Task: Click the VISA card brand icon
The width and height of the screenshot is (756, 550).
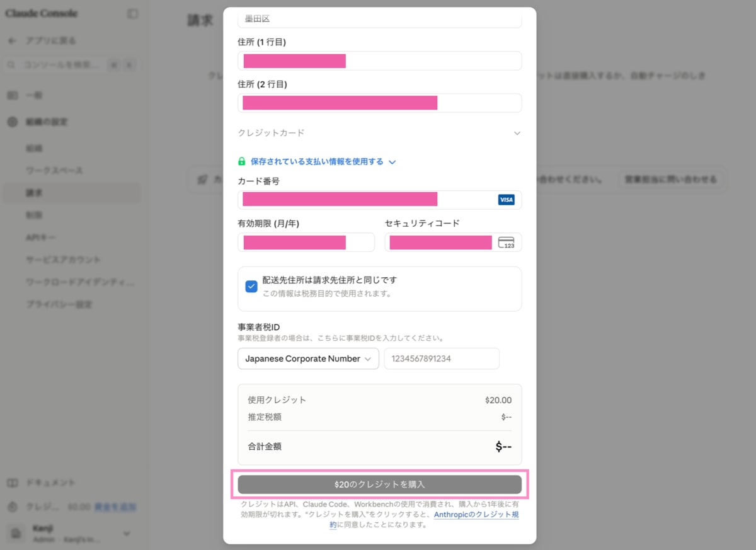Action: [506, 200]
